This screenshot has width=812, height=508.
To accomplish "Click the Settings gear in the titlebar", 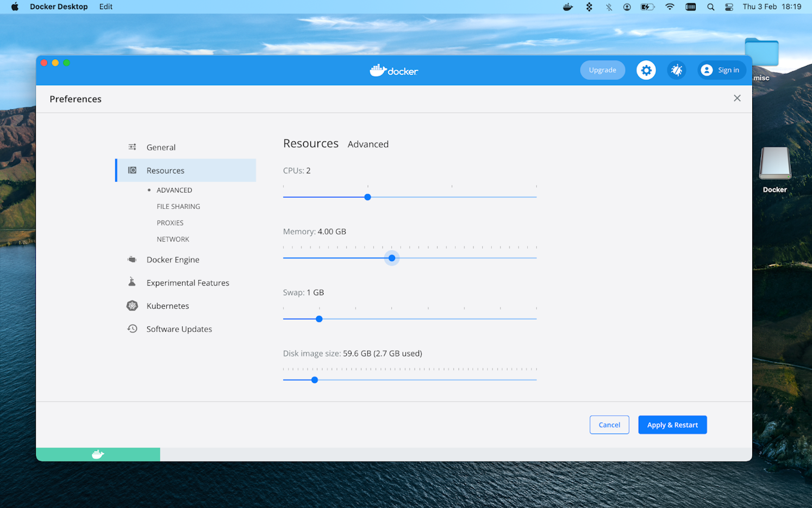I will coord(646,70).
